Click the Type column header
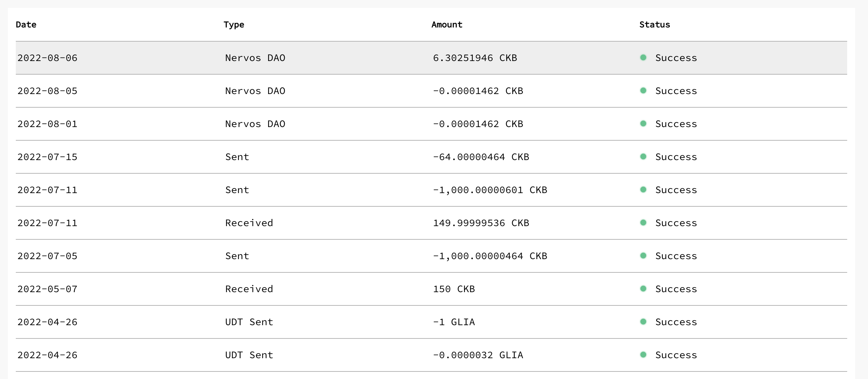Screen dimensions: 868x379 click(x=234, y=25)
